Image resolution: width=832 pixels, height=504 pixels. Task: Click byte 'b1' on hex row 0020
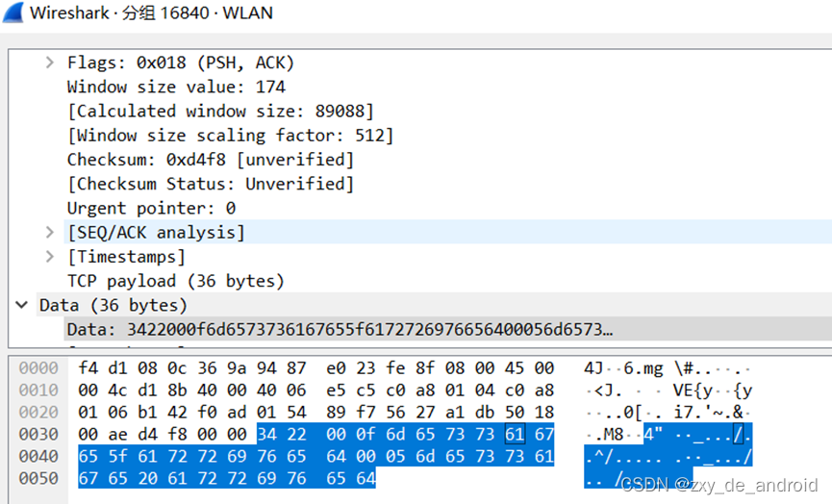(x=147, y=413)
